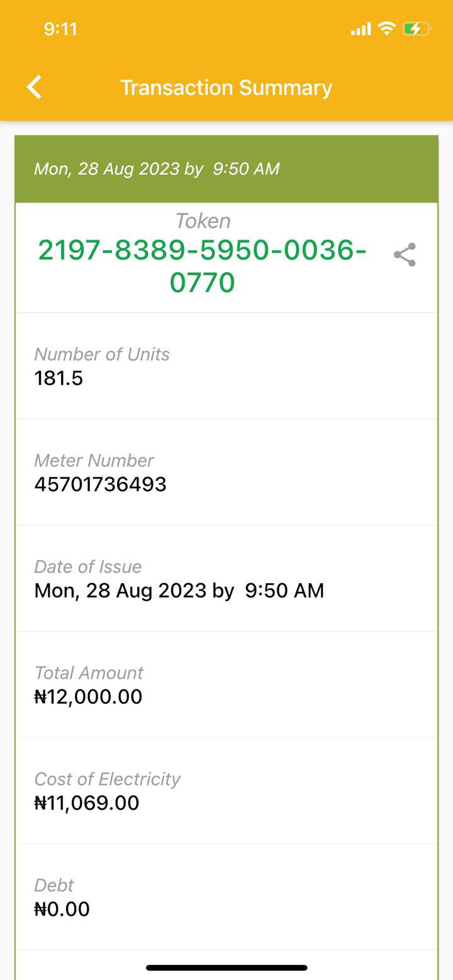This screenshot has width=453, height=980.
Task: Tap the back arrow icon
Action: 35,87
